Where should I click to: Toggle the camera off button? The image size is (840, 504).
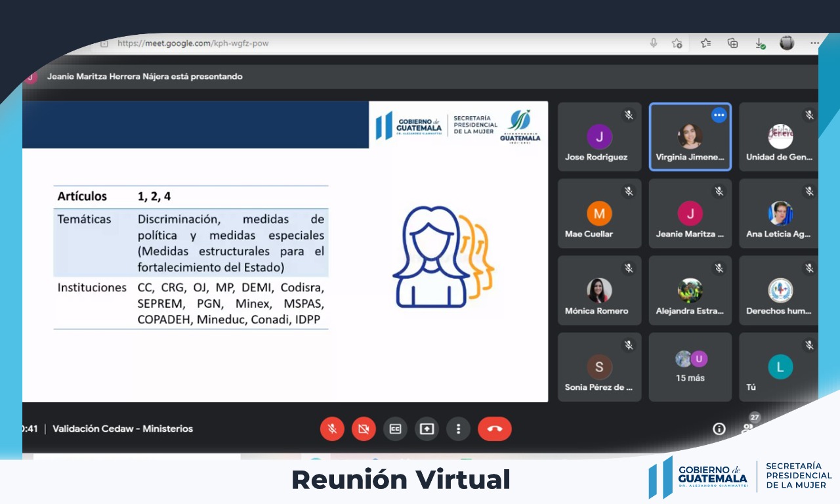[364, 429]
